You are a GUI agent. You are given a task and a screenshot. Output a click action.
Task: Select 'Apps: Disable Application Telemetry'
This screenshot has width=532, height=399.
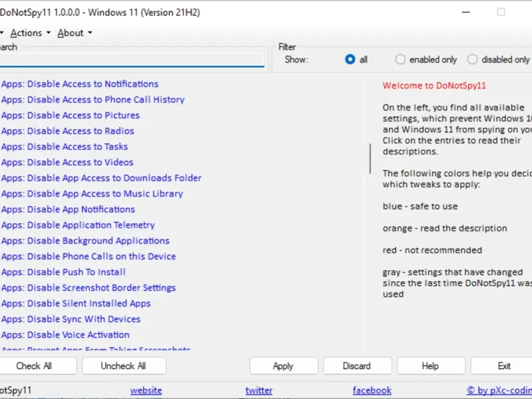point(78,225)
